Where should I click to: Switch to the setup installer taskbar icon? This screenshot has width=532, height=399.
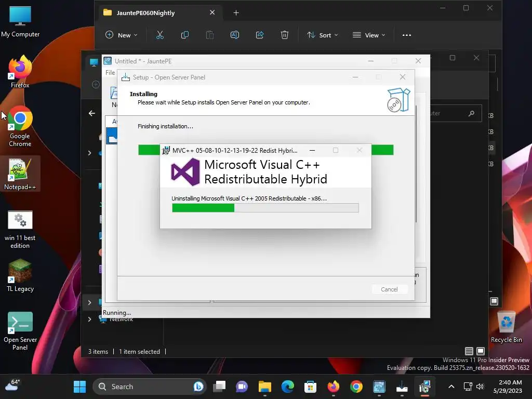(402, 387)
